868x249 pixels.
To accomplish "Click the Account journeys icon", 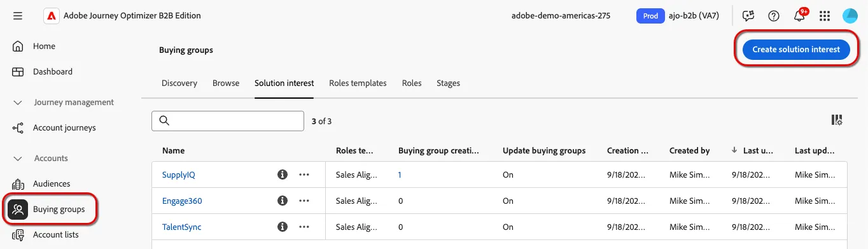I will pos(18,128).
